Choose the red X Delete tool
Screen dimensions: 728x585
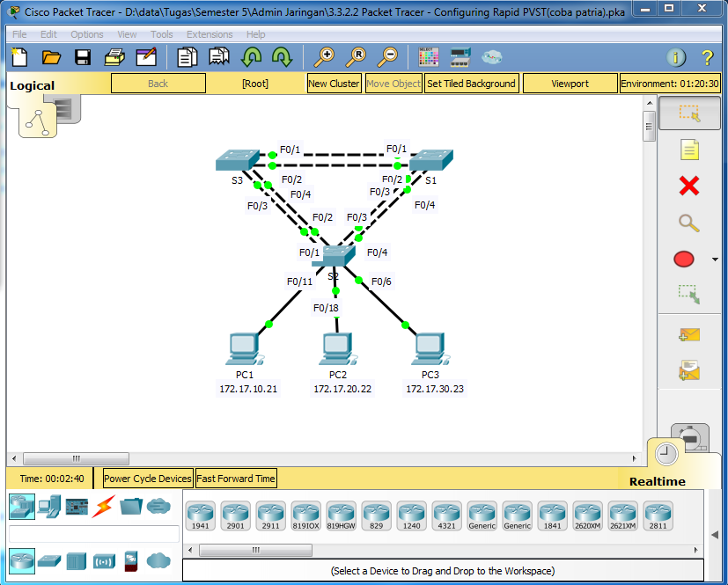click(689, 186)
